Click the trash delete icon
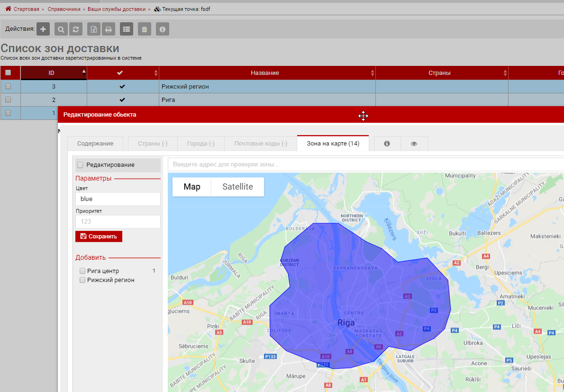The height and width of the screenshot is (392, 564). tap(145, 29)
